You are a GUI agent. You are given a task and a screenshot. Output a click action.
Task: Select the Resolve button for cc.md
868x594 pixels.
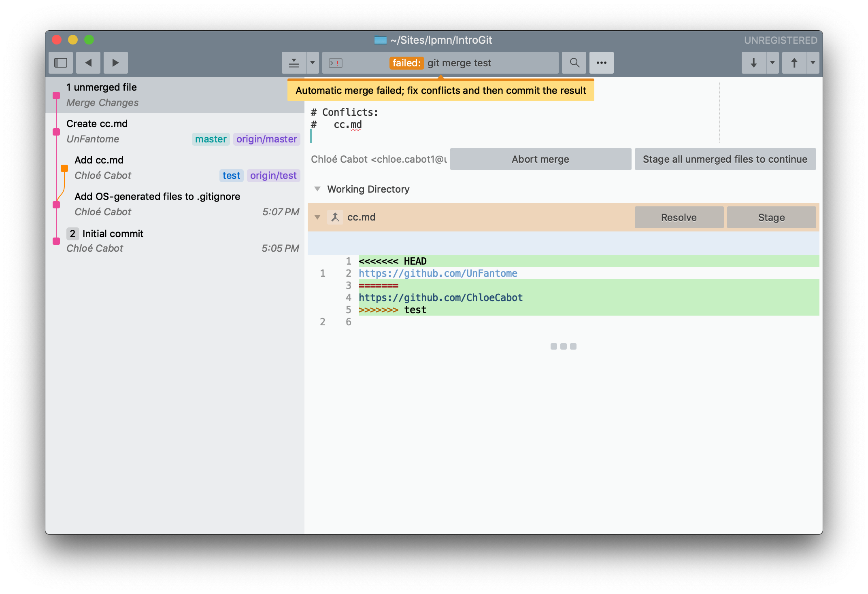[x=678, y=217]
